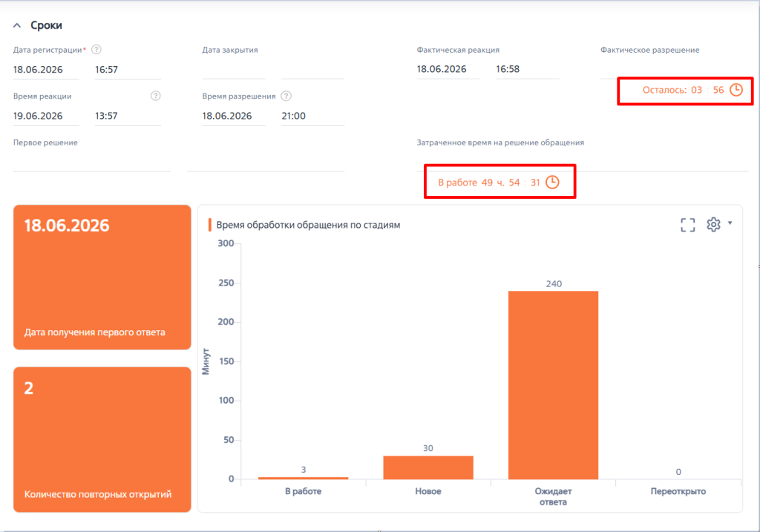
Task: Click the Дата регистрации date field
Action: pos(45,70)
